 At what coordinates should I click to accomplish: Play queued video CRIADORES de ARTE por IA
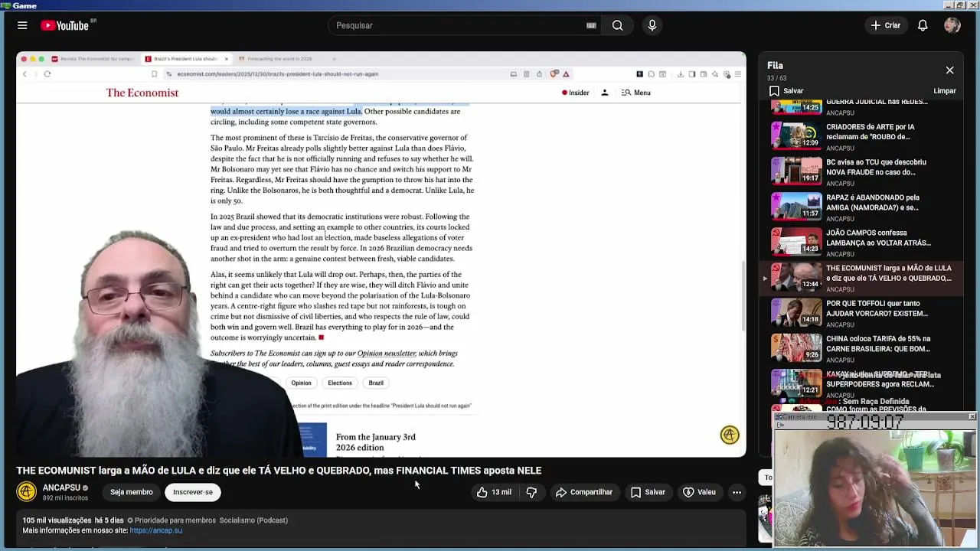[863, 136]
